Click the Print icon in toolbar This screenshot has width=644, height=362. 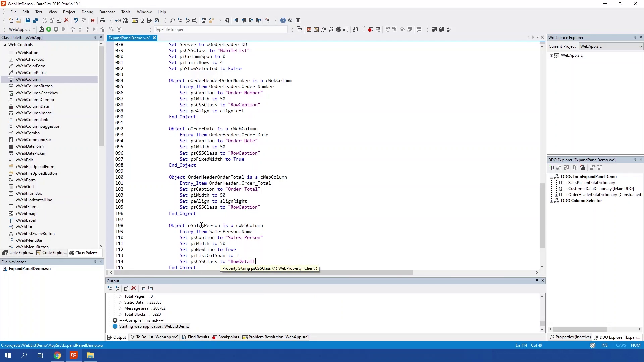click(x=102, y=20)
